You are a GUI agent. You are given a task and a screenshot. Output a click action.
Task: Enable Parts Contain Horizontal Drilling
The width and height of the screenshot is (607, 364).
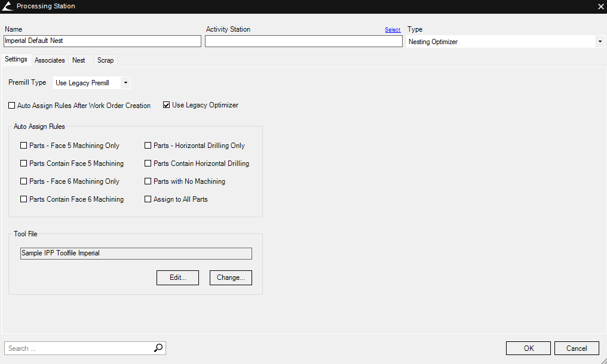pyautogui.click(x=148, y=164)
